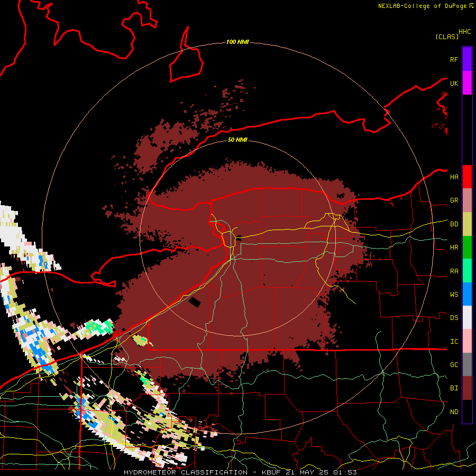The image size is (476, 476).
Task: Click the UK magenta legend swatch
Action: [467, 83]
